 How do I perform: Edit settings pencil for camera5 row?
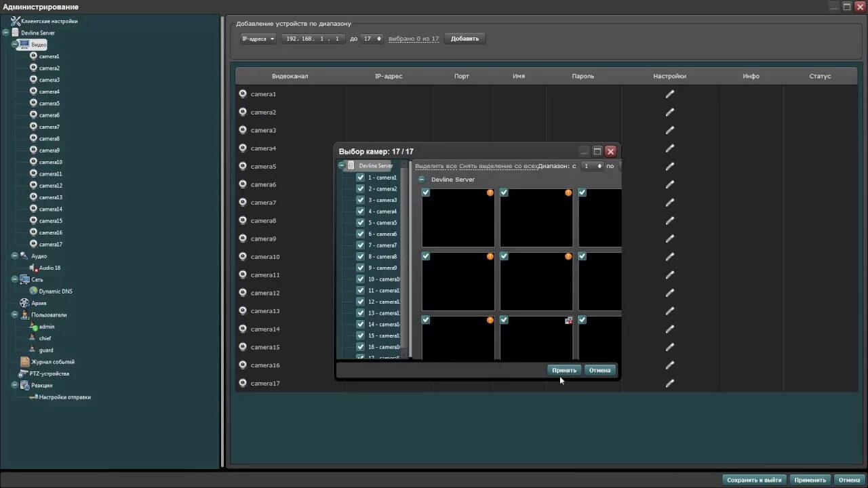tap(670, 166)
